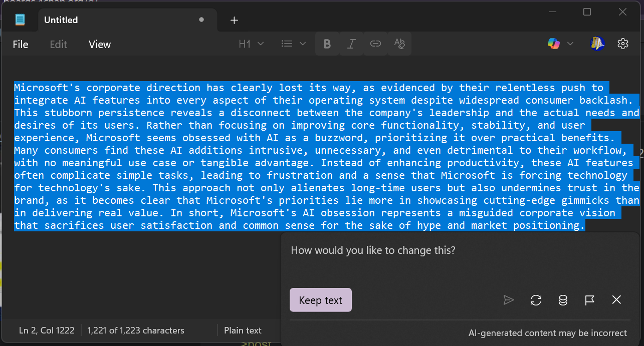Report the content with the flag icon
The height and width of the screenshot is (346, 644).
[590, 300]
